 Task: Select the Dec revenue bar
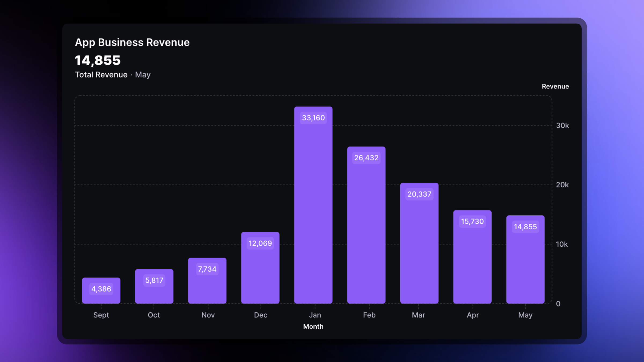point(260,268)
